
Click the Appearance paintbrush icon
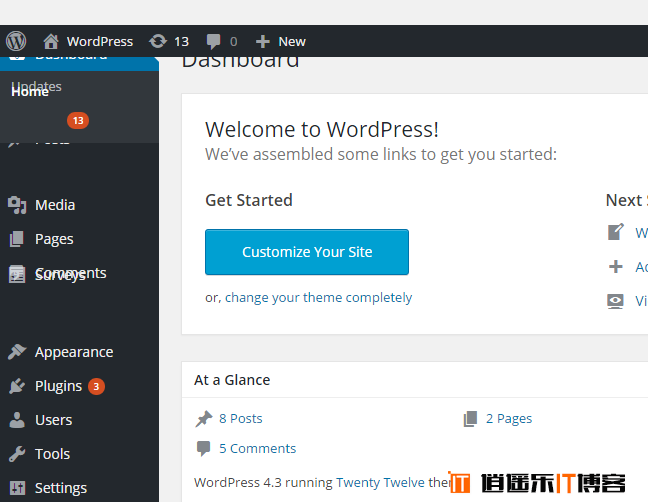click(17, 352)
